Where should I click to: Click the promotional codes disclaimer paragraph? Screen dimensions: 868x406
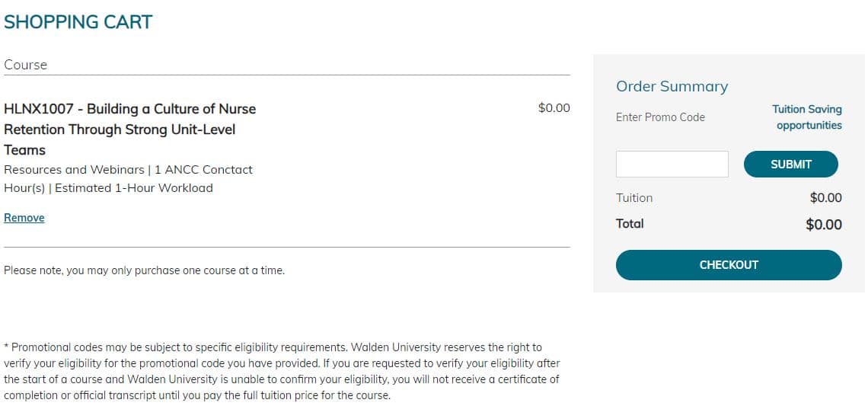pos(282,372)
